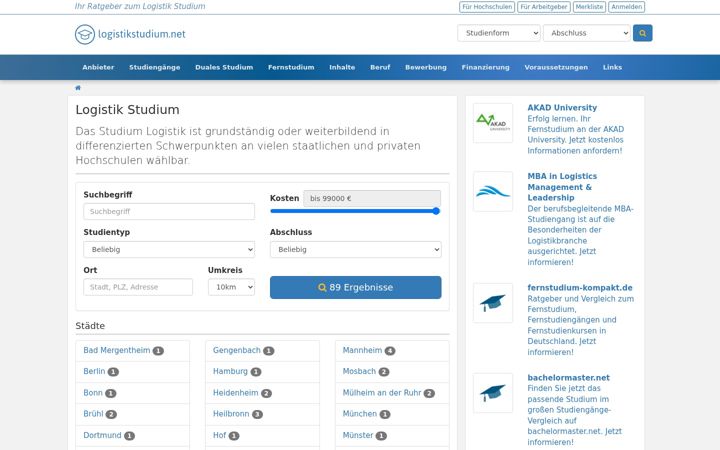
Task: Open the Umkreis 10km dropdown
Action: [x=231, y=287]
